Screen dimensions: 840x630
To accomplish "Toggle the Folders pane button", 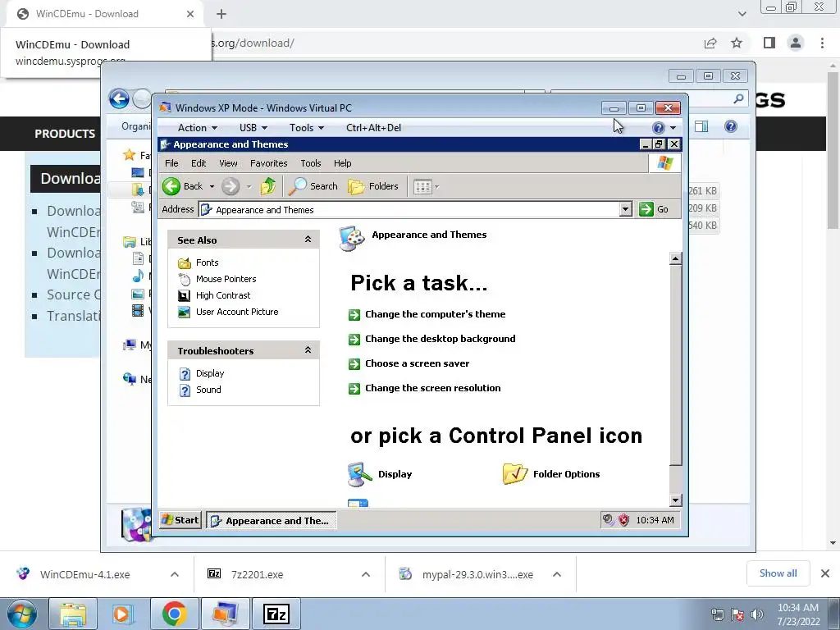I will pyautogui.click(x=373, y=186).
